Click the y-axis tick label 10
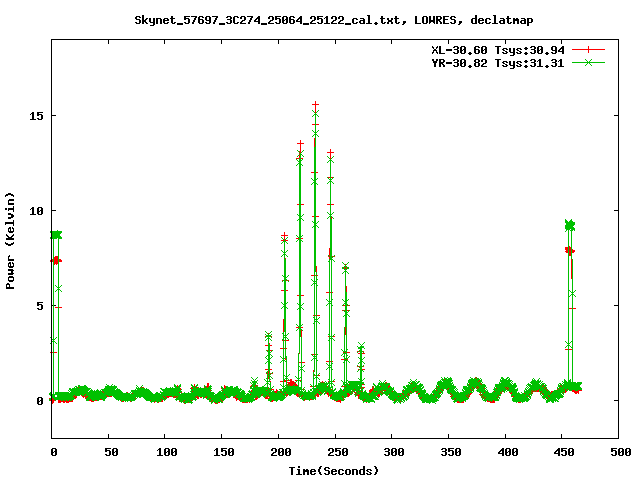 tap(36, 211)
